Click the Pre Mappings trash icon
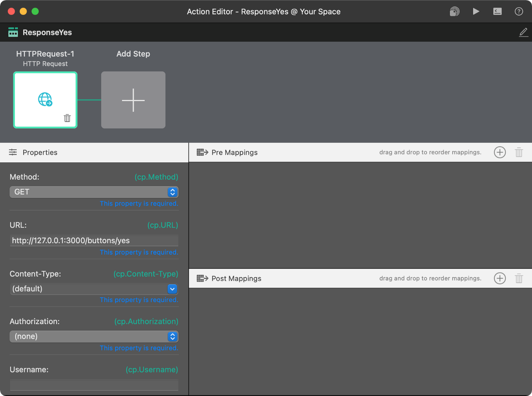 point(519,152)
